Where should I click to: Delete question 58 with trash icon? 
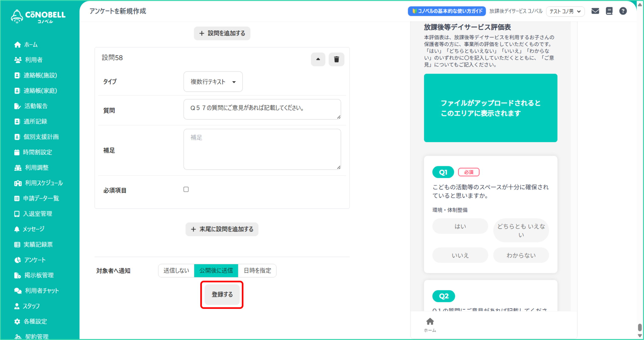(x=336, y=59)
